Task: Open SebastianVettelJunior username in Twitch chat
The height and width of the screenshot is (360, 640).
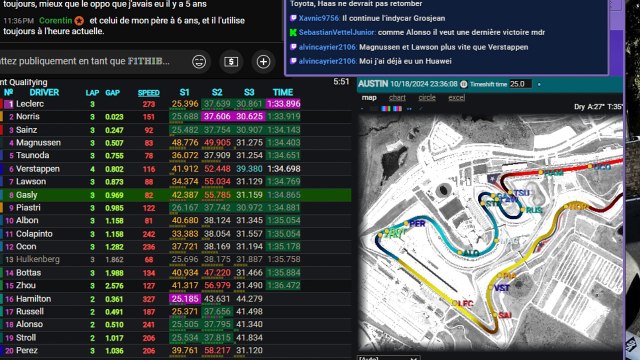Action: coord(337,32)
